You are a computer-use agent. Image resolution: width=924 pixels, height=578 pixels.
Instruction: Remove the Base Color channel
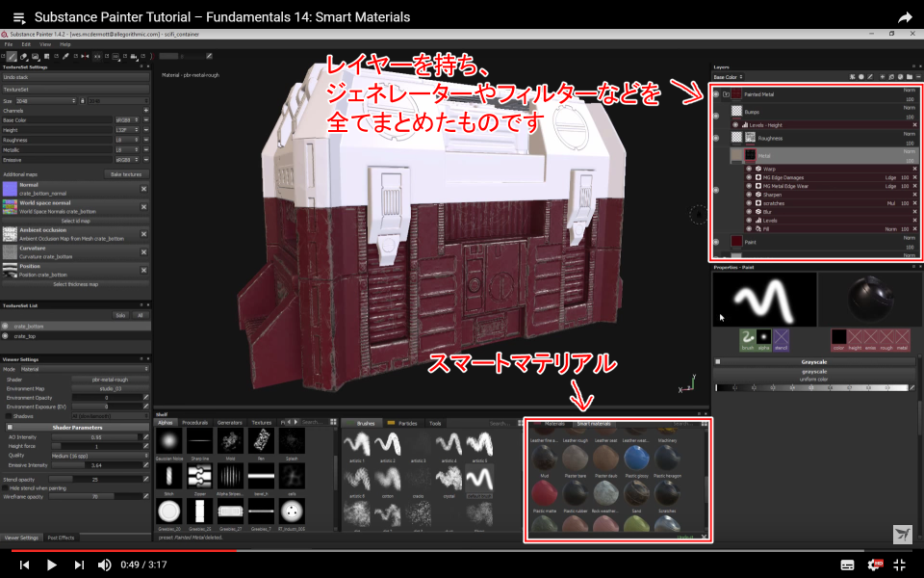pyautogui.click(x=145, y=119)
